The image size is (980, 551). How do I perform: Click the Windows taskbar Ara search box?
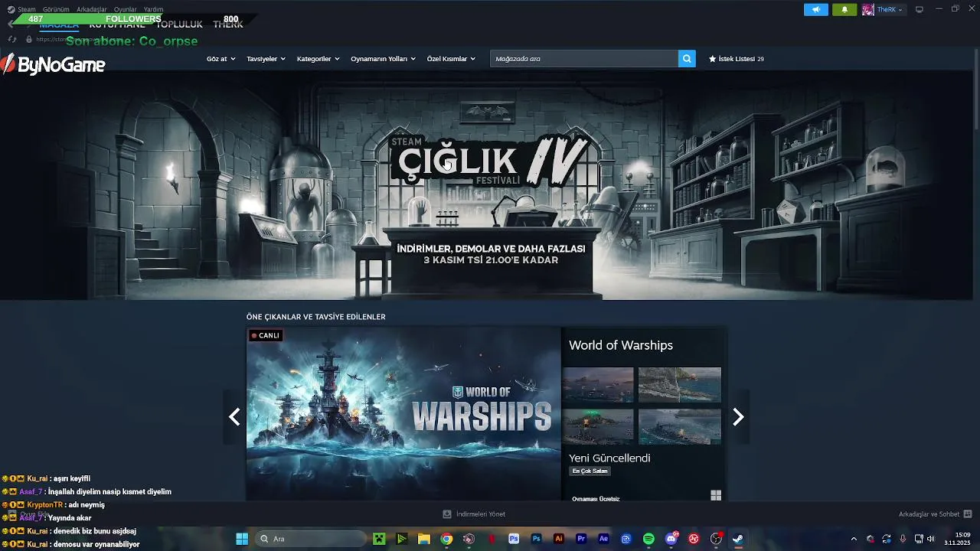click(310, 539)
